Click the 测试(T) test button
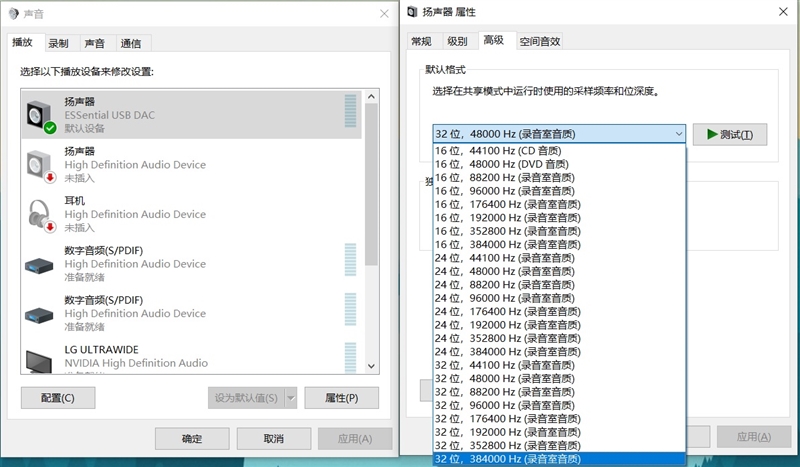Image resolution: width=800 pixels, height=467 pixels. tap(730, 135)
